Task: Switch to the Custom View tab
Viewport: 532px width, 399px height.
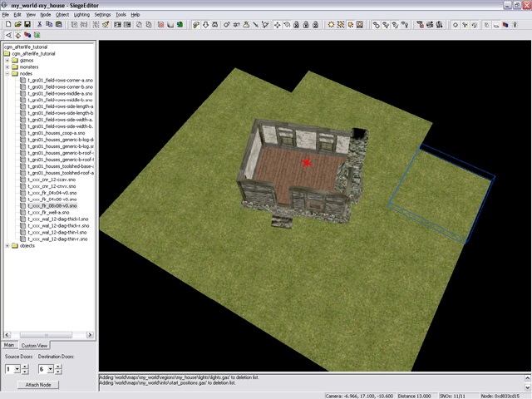Action: point(34,346)
